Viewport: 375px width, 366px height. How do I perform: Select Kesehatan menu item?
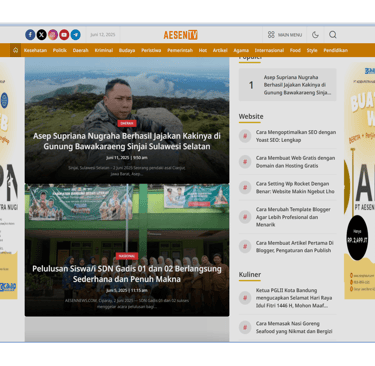tap(35, 50)
